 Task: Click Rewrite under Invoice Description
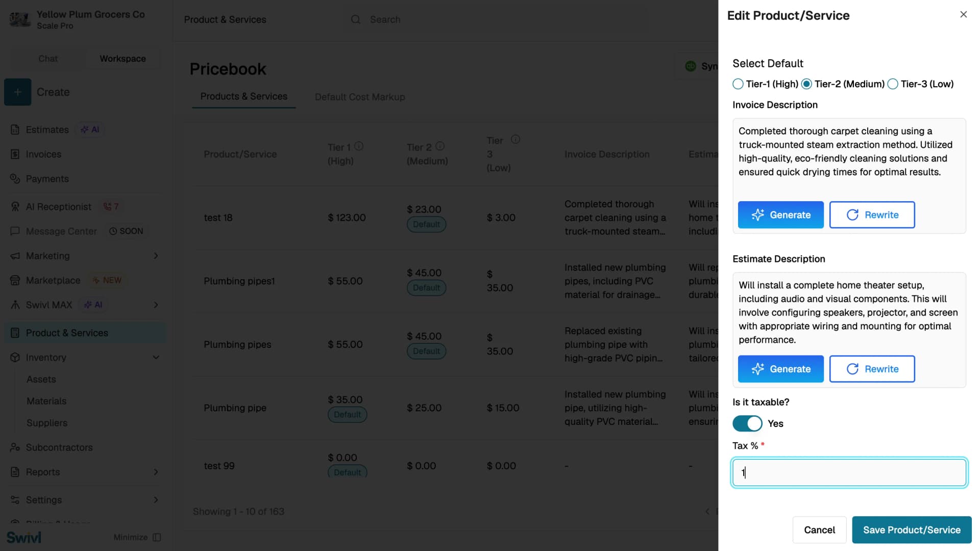click(x=872, y=214)
